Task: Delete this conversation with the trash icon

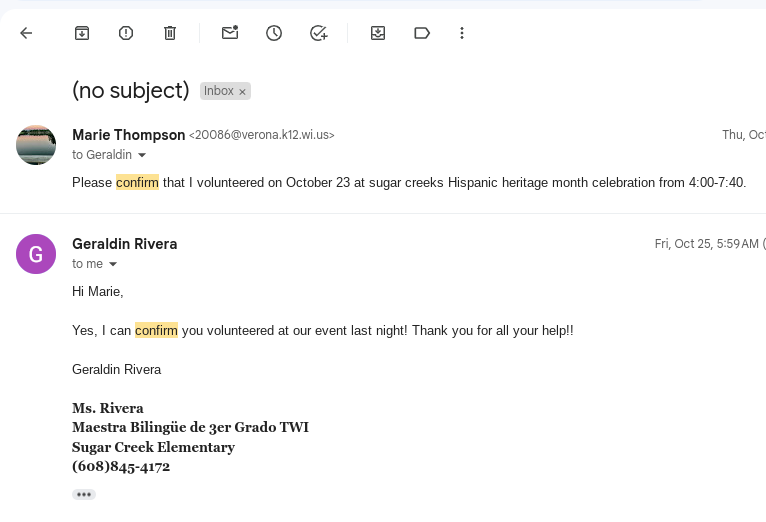Action: pos(170,33)
